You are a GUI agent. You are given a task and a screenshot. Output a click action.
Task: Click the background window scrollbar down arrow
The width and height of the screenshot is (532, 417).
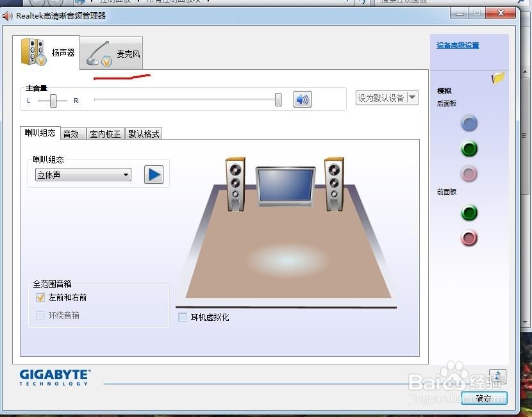coord(525,322)
